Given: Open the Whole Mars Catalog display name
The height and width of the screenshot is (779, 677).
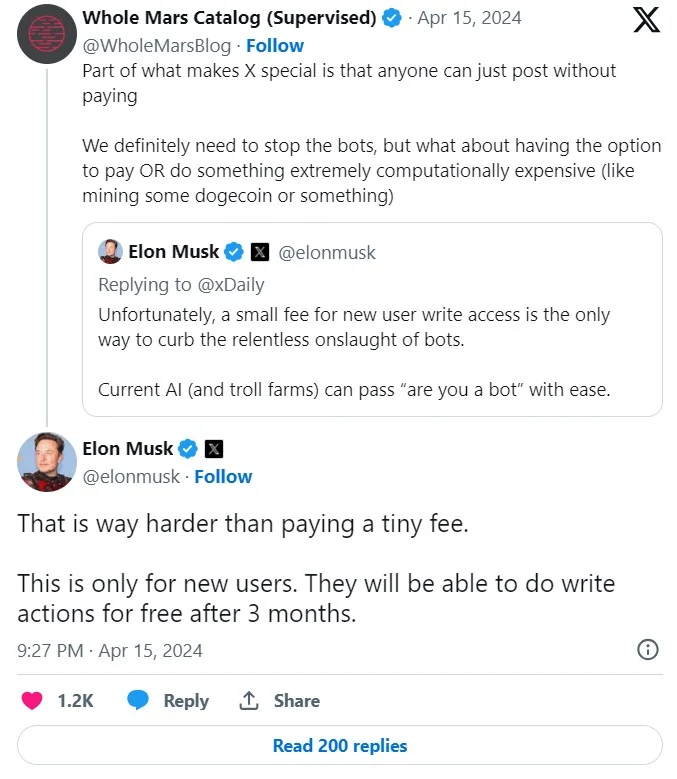Looking at the screenshot, I should point(229,18).
